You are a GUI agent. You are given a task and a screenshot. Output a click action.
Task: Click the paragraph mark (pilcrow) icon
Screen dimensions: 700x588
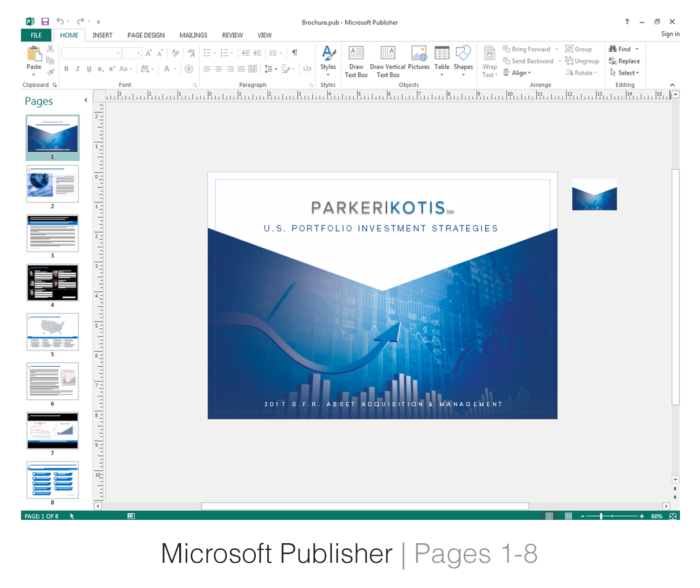pos(294,53)
